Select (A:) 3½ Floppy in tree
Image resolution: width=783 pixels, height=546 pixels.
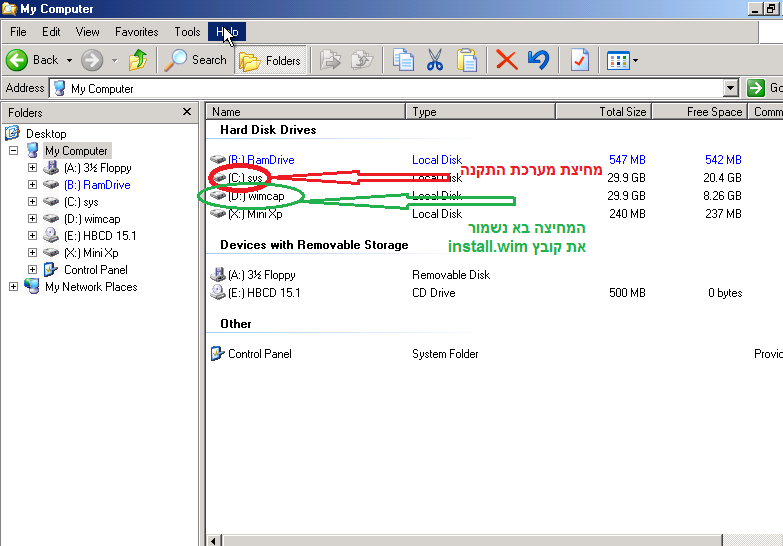point(97,168)
